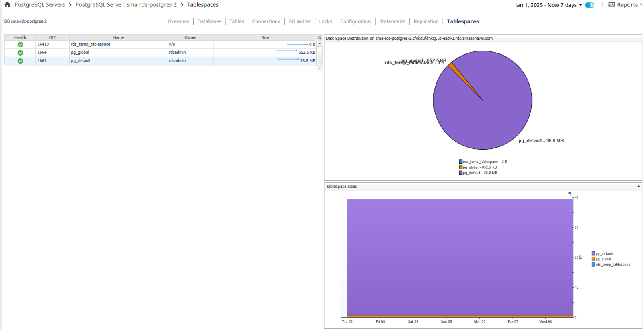Click green health icon for pg_default row
This screenshot has width=644, height=331.
pyautogui.click(x=20, y=61)
